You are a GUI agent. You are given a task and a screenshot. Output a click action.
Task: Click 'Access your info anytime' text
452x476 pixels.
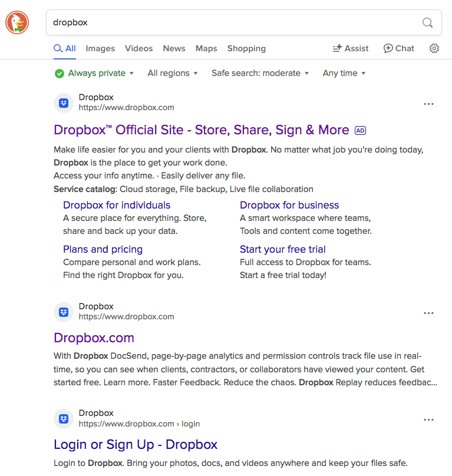click(104, 176)
